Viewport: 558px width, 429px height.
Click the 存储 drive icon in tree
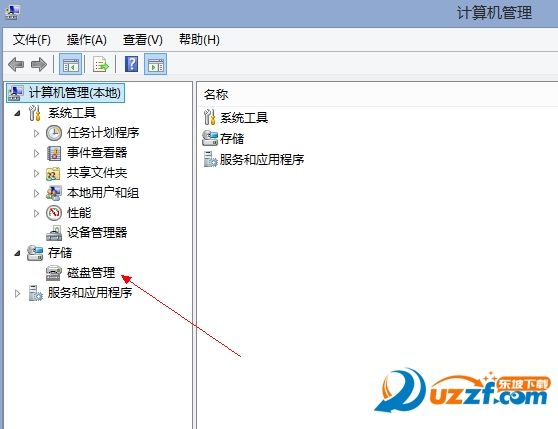(35, 253)
